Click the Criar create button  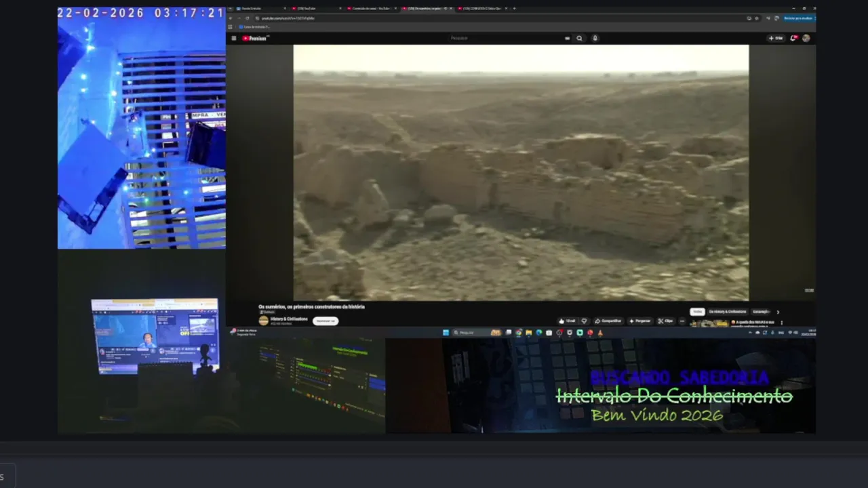coord(776,38)
